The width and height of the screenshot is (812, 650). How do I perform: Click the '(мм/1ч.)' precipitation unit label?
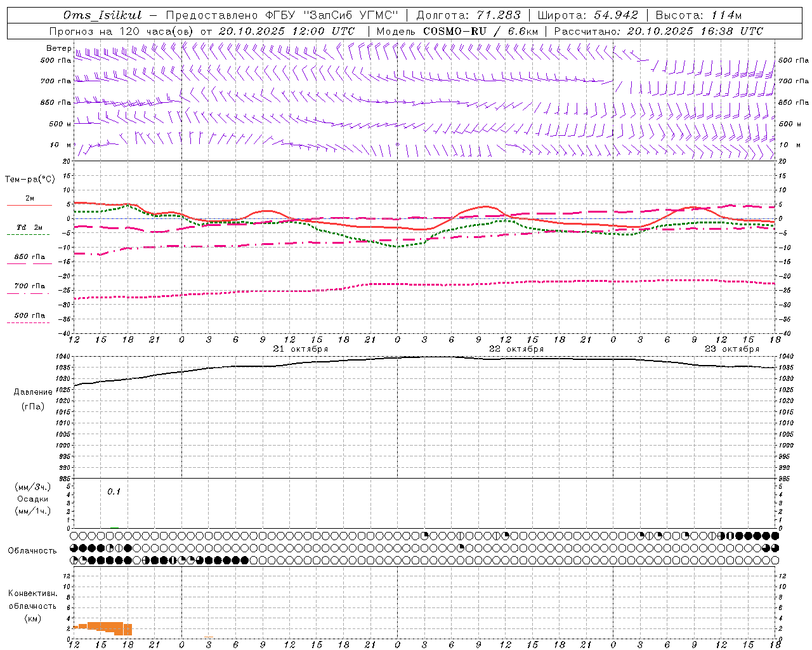pyautogui.click(x=33, y=511)
